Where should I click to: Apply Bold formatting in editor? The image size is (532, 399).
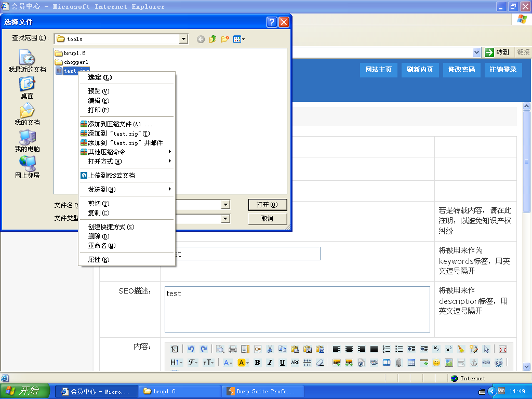pyautogui.click(x=257, y=362)
